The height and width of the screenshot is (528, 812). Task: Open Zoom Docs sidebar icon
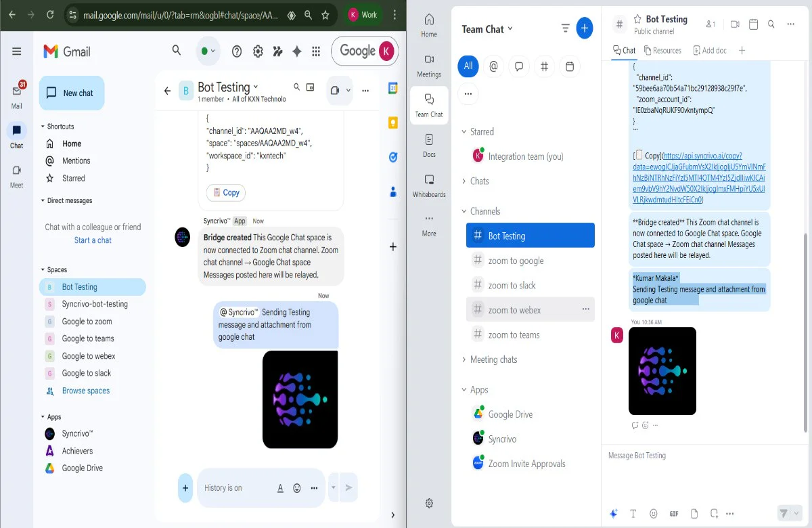[x=429, y=146]
